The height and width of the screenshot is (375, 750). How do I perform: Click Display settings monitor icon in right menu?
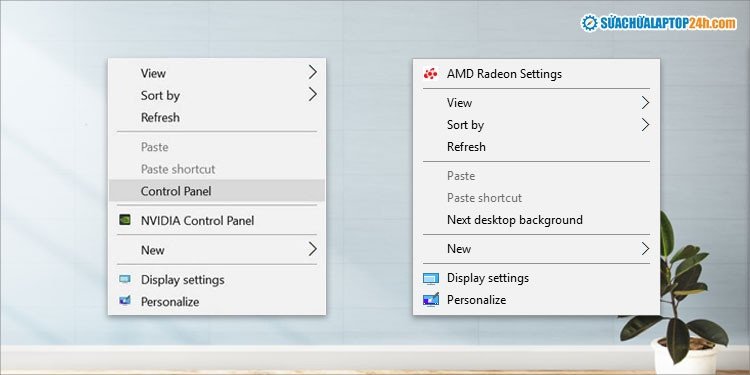click(x=431, y=278)
